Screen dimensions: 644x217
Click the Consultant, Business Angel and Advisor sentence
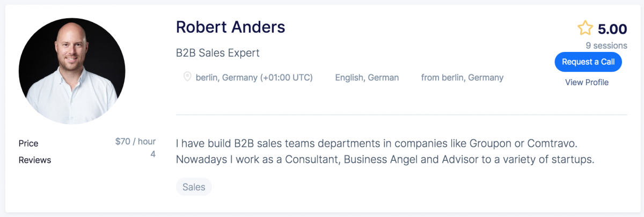[x=385, y=160]
